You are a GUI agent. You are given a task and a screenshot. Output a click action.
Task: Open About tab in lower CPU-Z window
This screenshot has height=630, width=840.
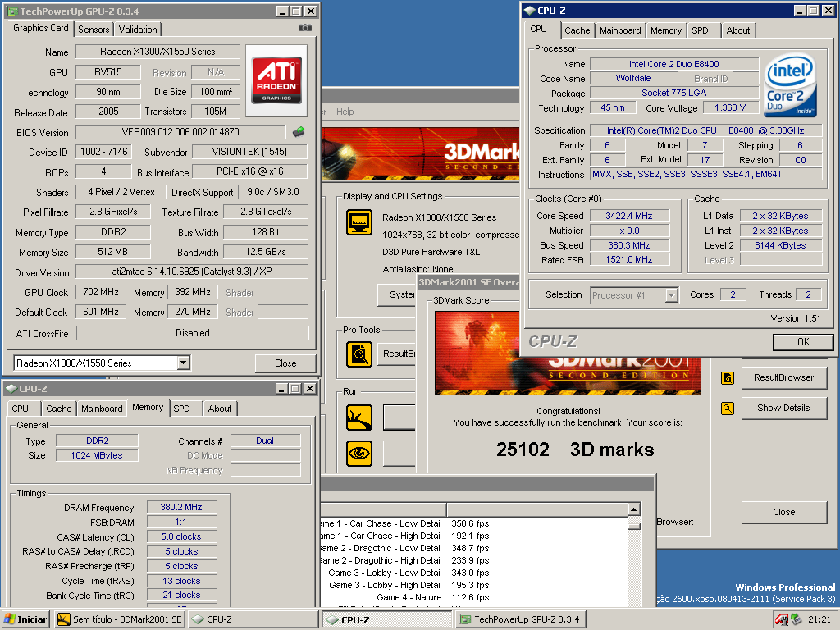pyautogui.click(x=220, y=409)
